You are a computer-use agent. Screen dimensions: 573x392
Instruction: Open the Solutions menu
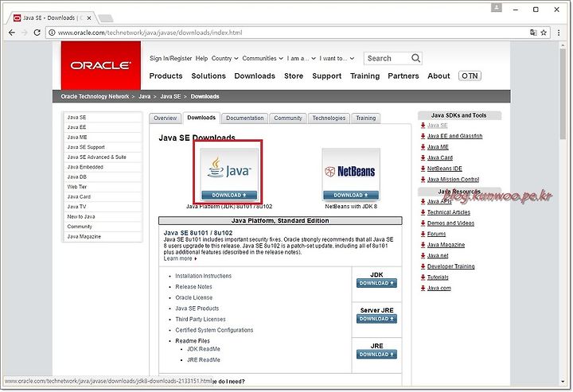click(x=209, y=76)
